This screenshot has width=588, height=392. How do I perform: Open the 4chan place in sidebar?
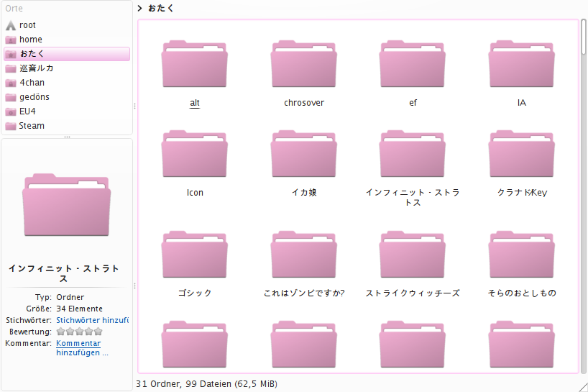coord(67,83)
